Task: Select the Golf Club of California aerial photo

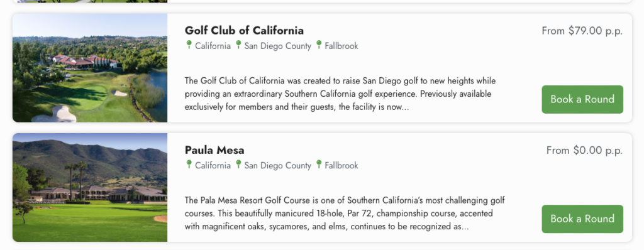Action: pos(90,68)
